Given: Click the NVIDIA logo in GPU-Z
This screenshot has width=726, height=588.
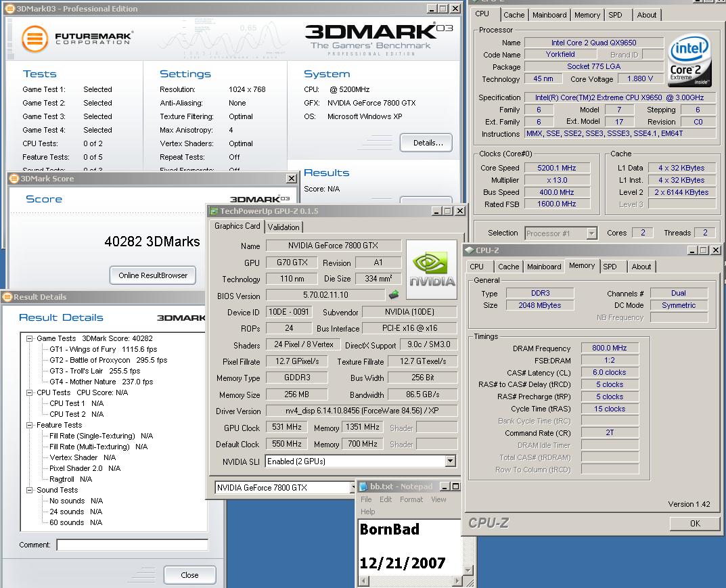Looking at the screenshot, I should (432, 269).
